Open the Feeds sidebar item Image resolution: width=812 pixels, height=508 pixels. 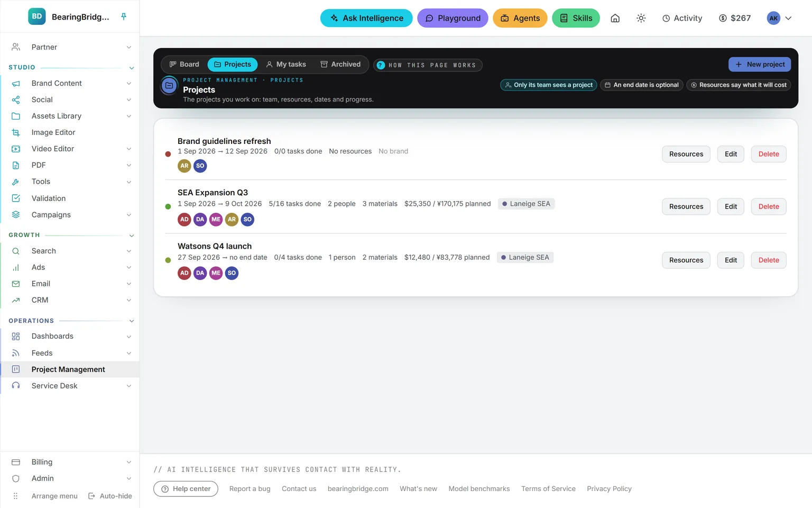pos(70,353)
